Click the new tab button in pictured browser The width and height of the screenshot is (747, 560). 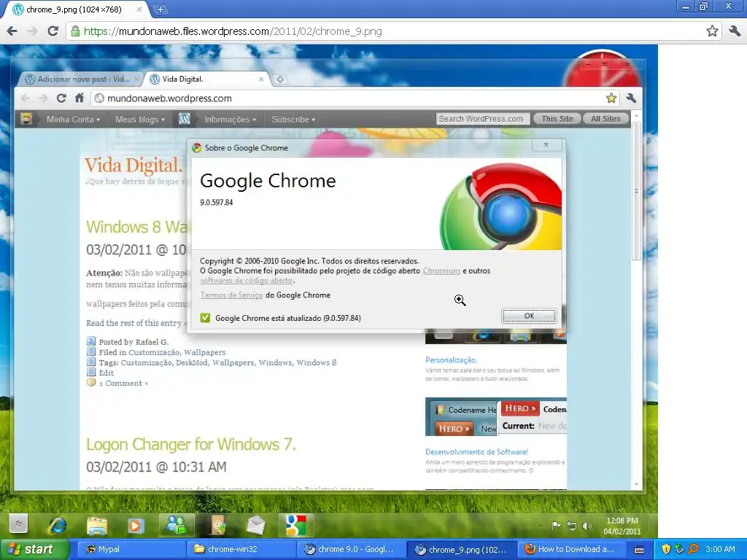point(280,79)
